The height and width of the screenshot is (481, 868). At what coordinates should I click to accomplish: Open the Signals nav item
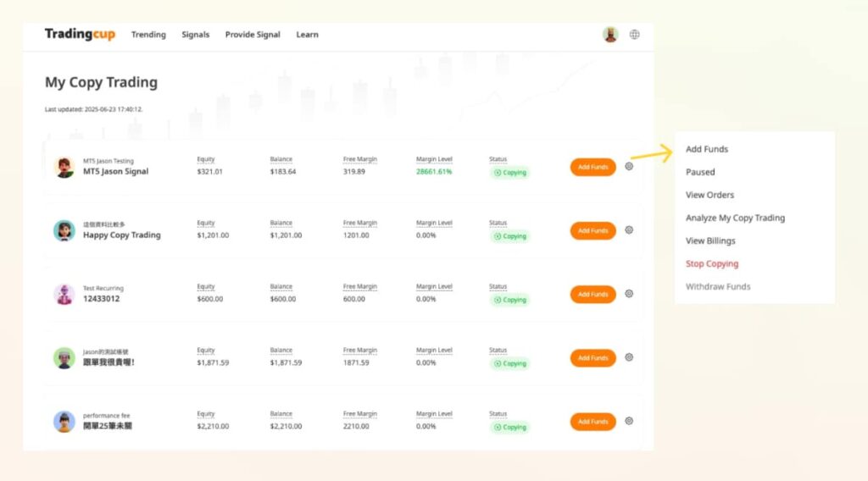click(195, 35)
